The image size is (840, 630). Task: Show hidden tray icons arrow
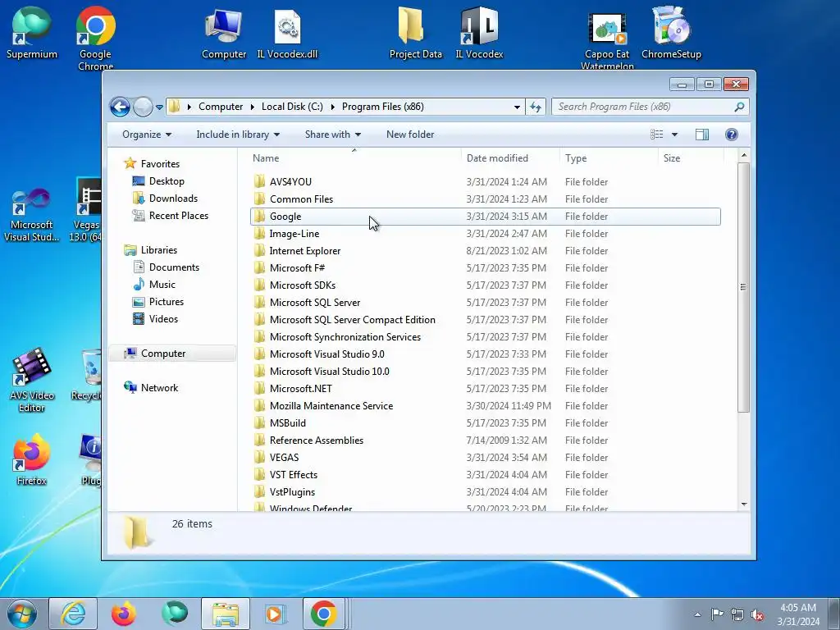(x=697, y=614)
